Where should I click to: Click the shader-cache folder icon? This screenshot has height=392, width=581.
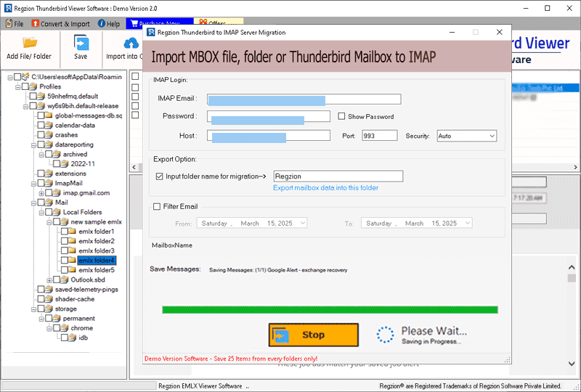[49, 298]
